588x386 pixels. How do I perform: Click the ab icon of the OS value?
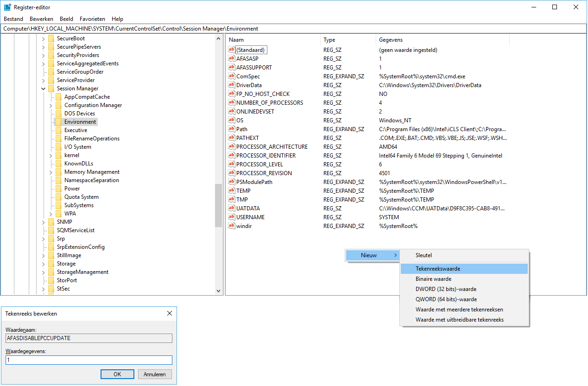coord(232,120)
